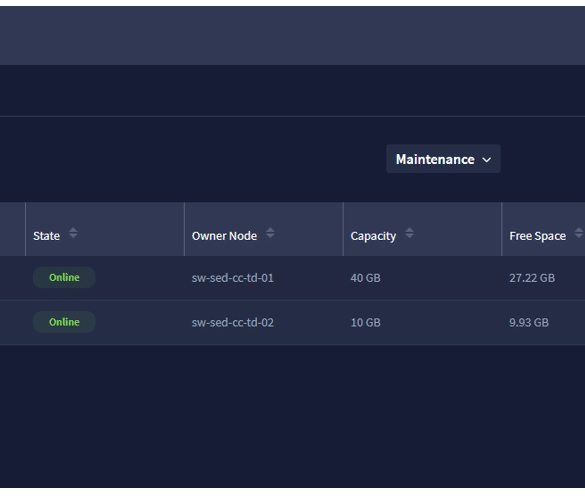The width and height of the screenshot is (585, 497).
Task: Click the 27.22 GB free space value
Action: pos(532,278)
